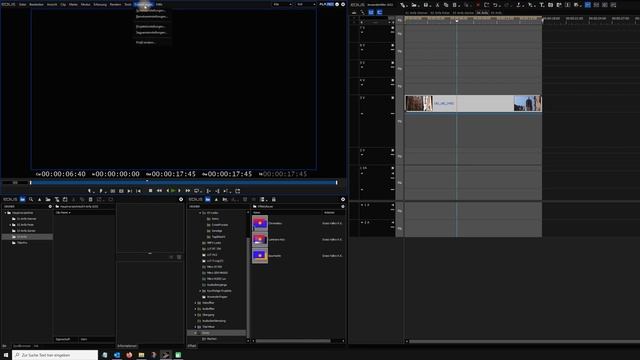Click the red delete X in timeline toolbar
Screen dimensions: 640x360
[478, 5]
